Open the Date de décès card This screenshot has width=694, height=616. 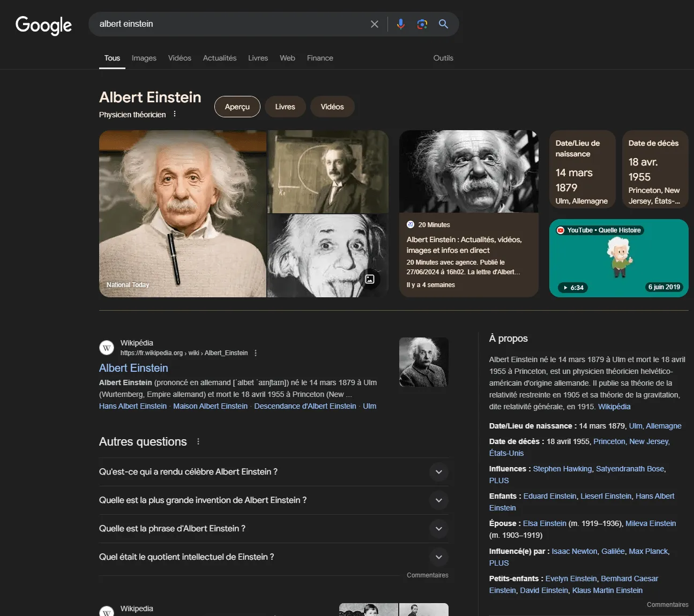tap(655, 169)
